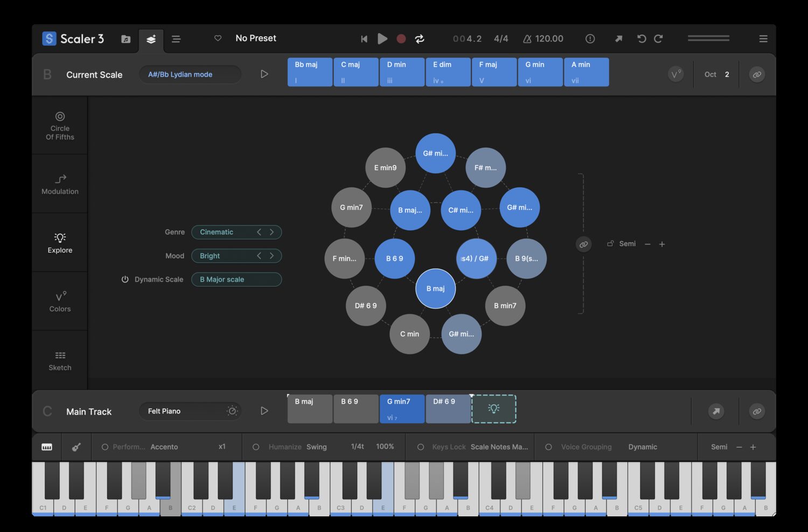808x532 pixels.
Task: Advance Mood with the right chevron
Action: (x=272, y=256)
